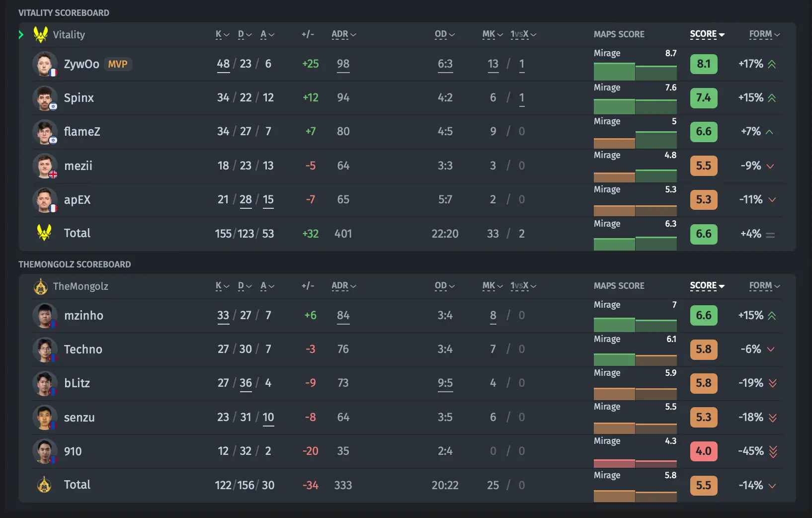Sort TheMongolz table by OD
This screenshot has width=812, height=518.
point(445,286)
